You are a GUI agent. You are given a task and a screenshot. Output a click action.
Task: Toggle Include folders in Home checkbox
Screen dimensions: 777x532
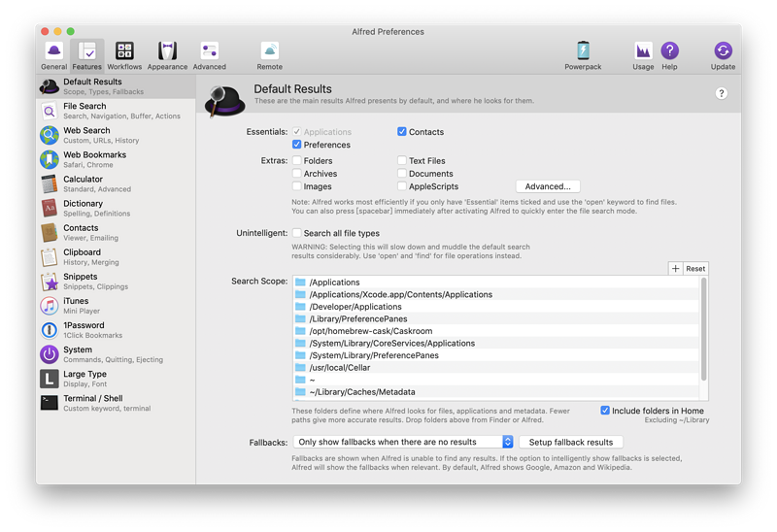coord(604,411)
